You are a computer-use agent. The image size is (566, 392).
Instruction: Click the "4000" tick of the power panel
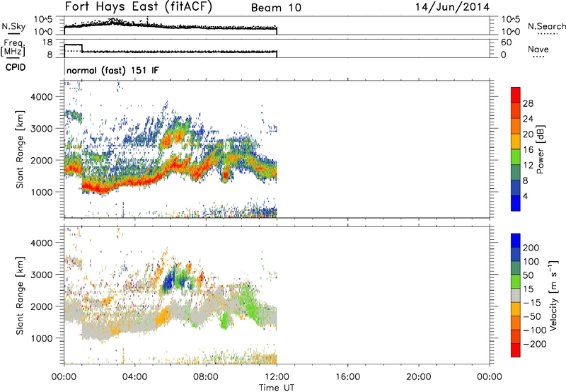(41, 97)
